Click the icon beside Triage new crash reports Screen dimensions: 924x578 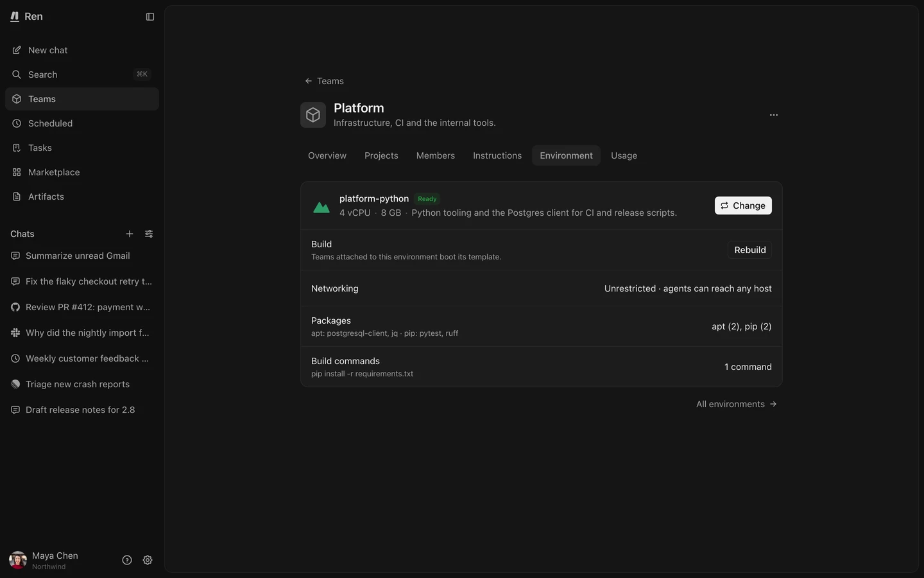pos(15,384)
